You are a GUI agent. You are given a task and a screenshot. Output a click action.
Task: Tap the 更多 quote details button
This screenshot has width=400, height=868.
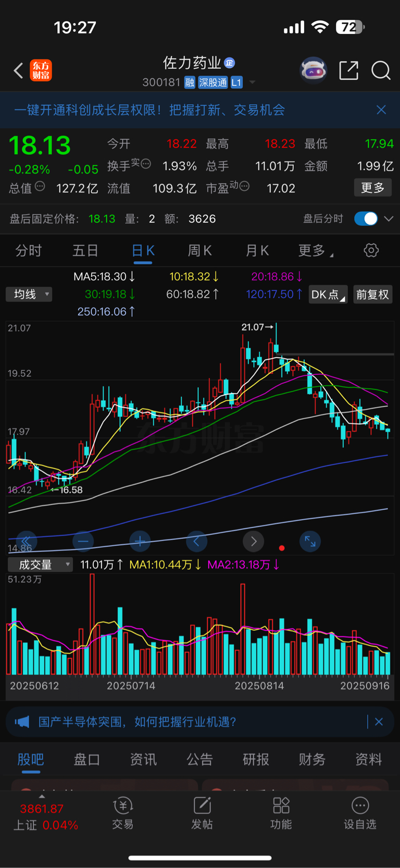(373, 188)
